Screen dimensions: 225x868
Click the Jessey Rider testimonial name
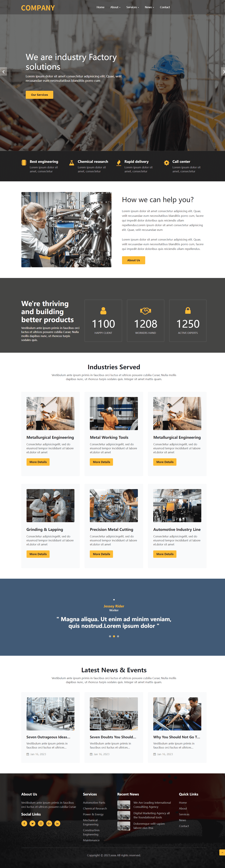tap(114, 606)
